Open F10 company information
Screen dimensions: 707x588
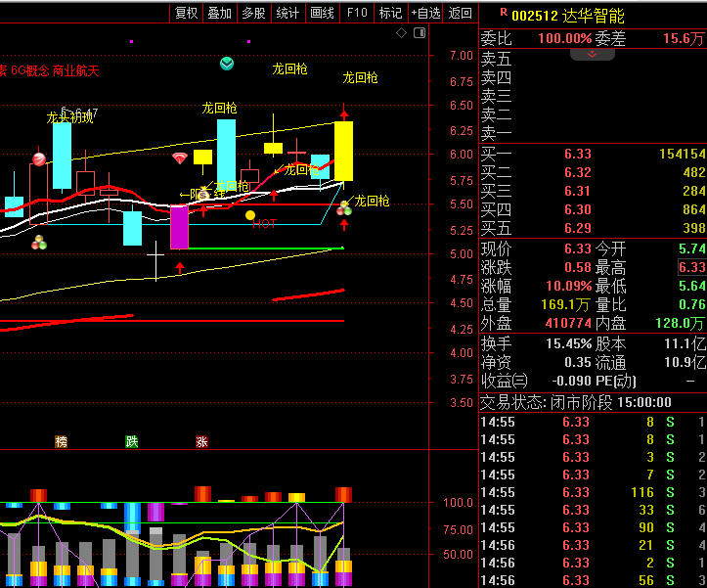pos(357,13)
